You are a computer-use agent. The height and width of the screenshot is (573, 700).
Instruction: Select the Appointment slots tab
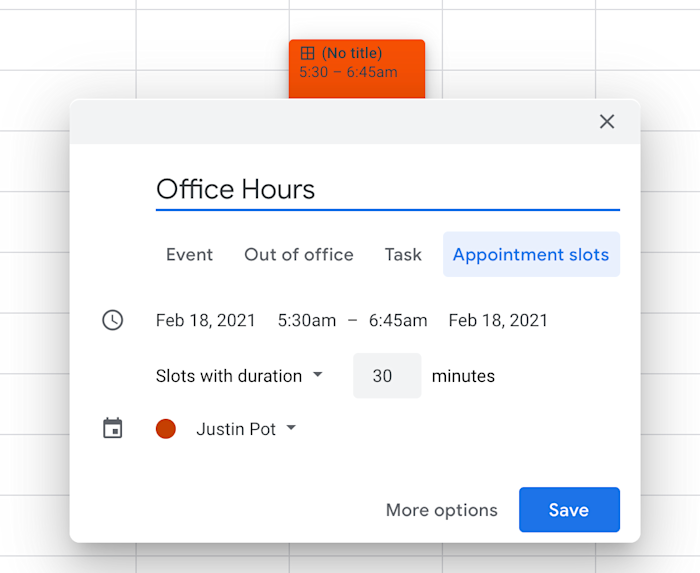coord(531,254)
